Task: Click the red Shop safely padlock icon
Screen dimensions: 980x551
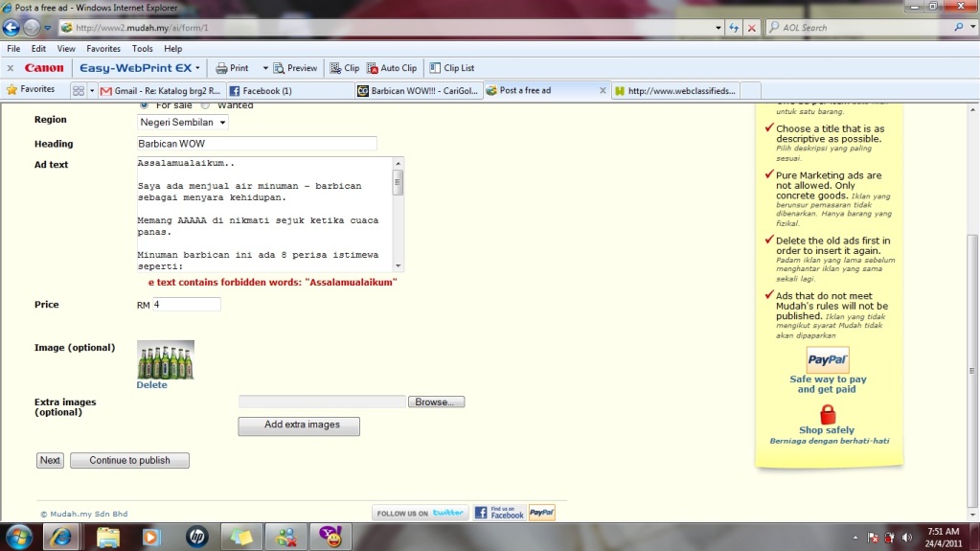Action: pyautogui.click(x=828, y=414)
